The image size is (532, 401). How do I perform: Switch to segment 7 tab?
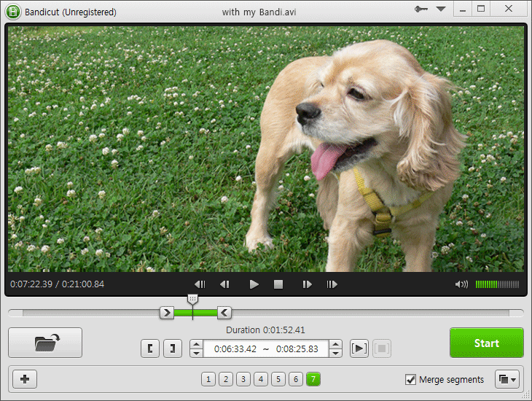click(x=313, y=379)
